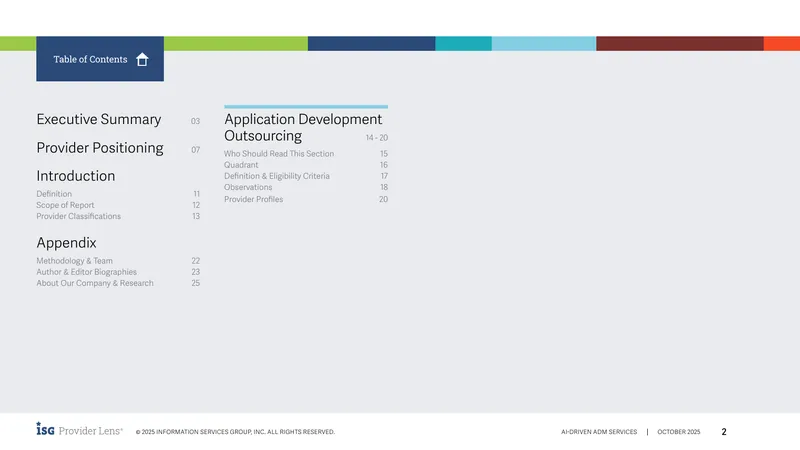This screenshot has width=800, height=450.
Task: Open About Our Company & Research entry
Action: (95, 283)
